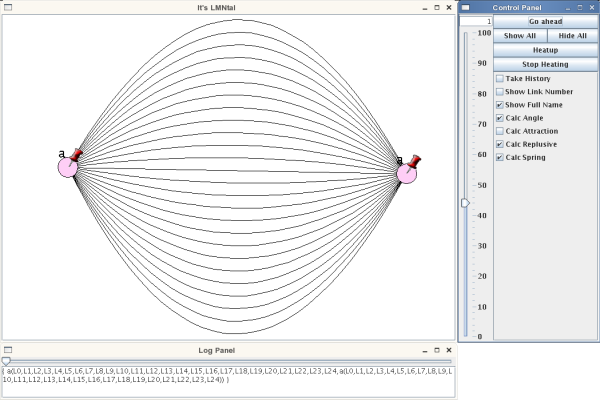Enable the Show Link Number checkbox
This screenshot has width=600, height=400.
(x=500, y=92)
